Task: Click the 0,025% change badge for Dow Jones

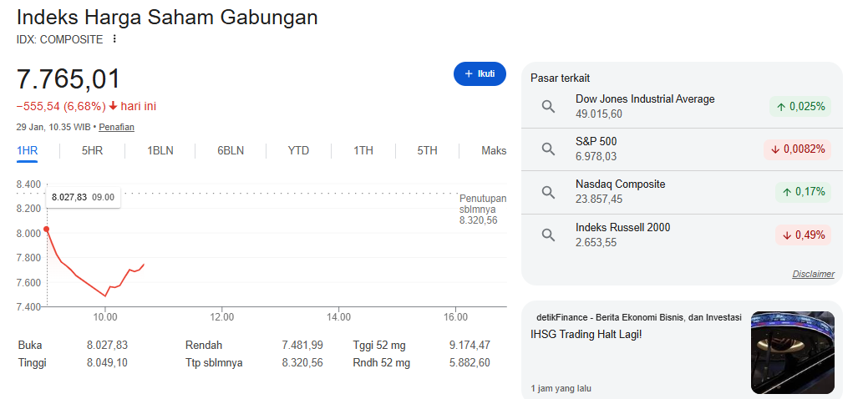Action: (x=800, y=107)
